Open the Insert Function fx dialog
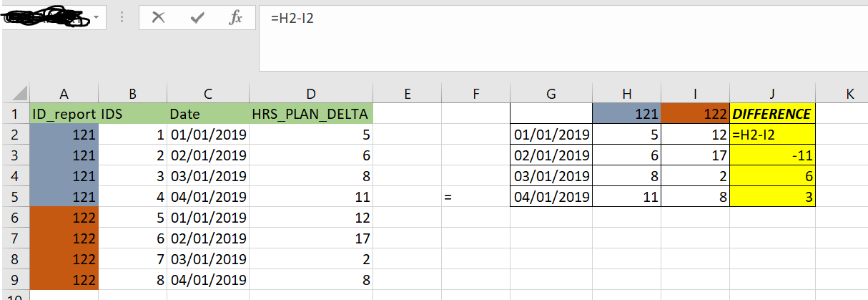The image size is (868, 300). [x=235, y=19]
